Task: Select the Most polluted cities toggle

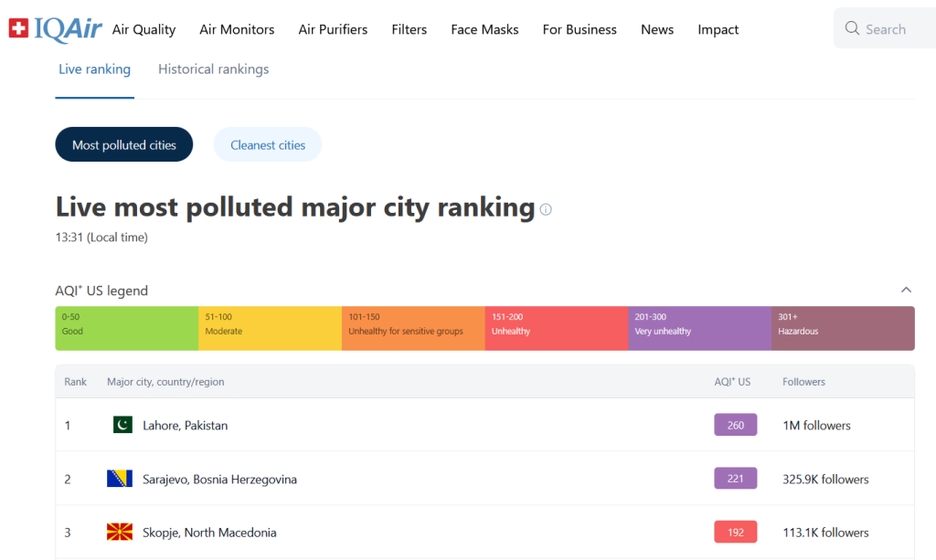Action: click(x=124, y=144)
